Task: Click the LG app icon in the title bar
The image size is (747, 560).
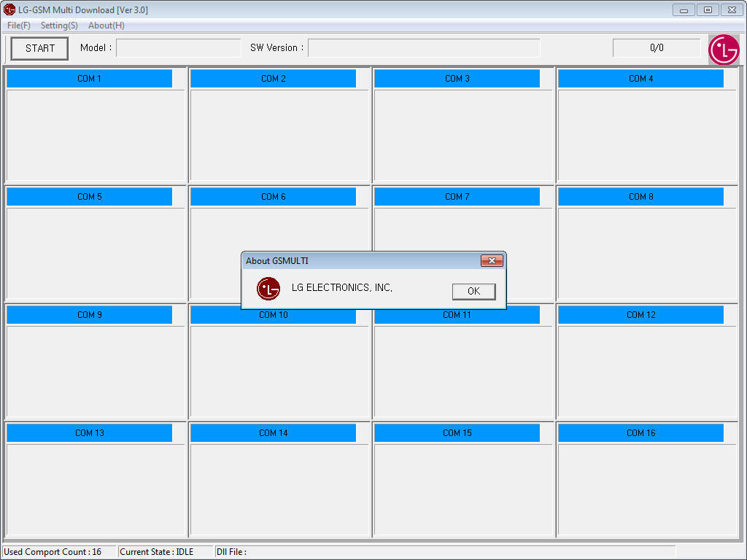Action: (9, 9)
